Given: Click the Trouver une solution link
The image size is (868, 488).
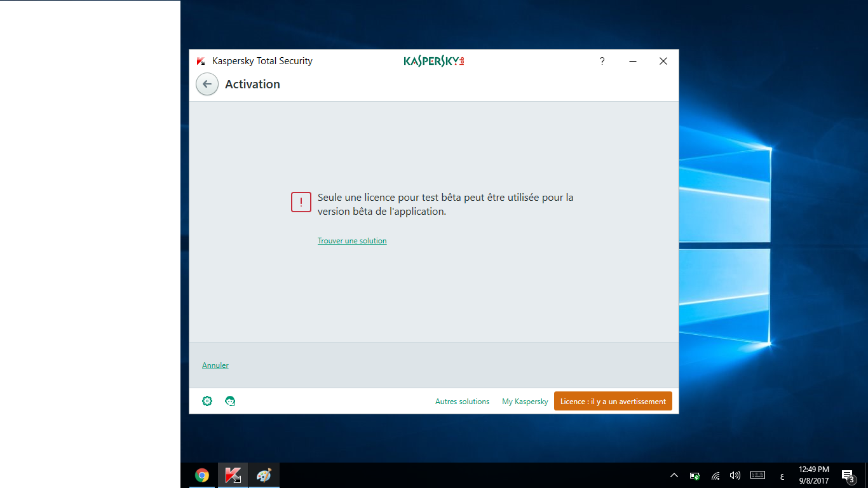Looking at the screenshot, I should (x=352, y=241).
